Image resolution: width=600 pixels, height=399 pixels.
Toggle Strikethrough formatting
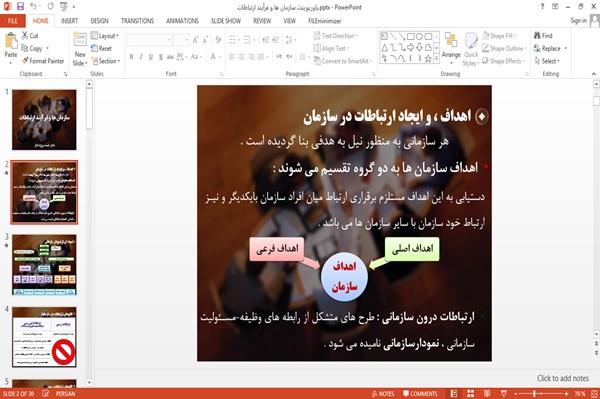pos(170,57)
